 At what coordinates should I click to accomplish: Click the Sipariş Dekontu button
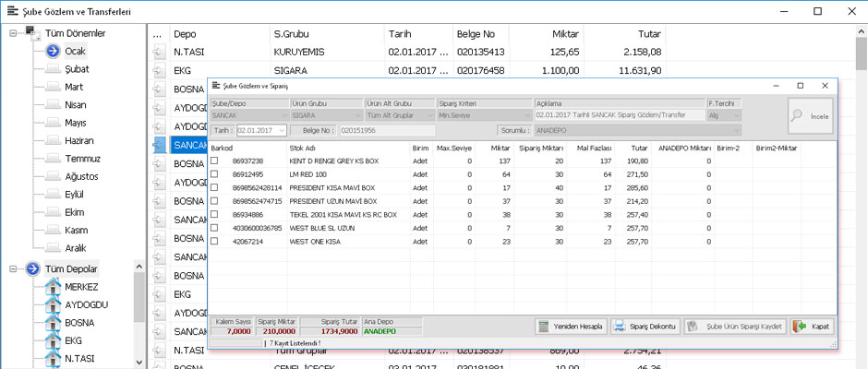[645, 327]
